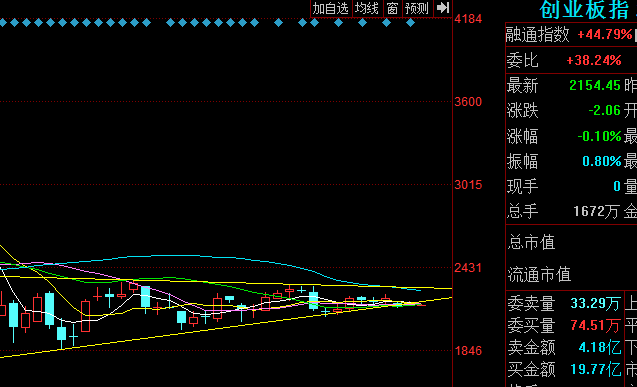Viewport: 637px width, 387px height.
Task: Click the 33.29万 sell volume value
Action: (596, 303)
